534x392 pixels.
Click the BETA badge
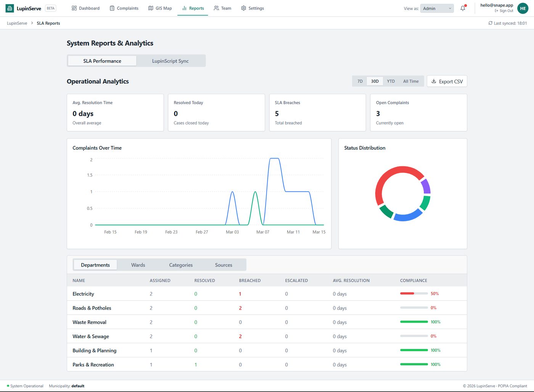pyautogui.click(x=51, y=8)
